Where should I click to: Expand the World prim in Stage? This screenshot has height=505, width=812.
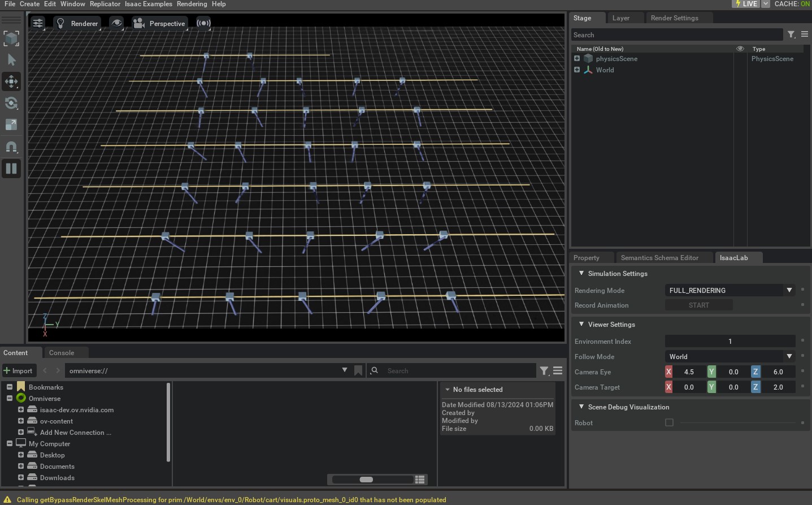(577, 70)
